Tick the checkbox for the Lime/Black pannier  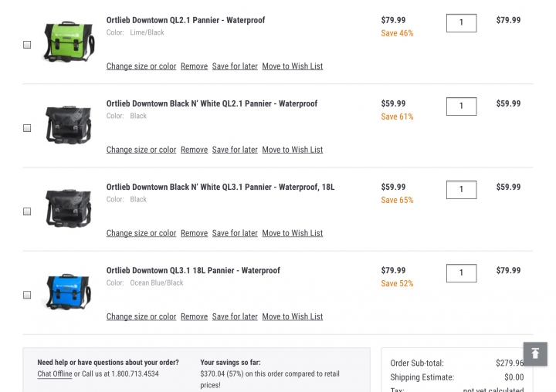27,45
